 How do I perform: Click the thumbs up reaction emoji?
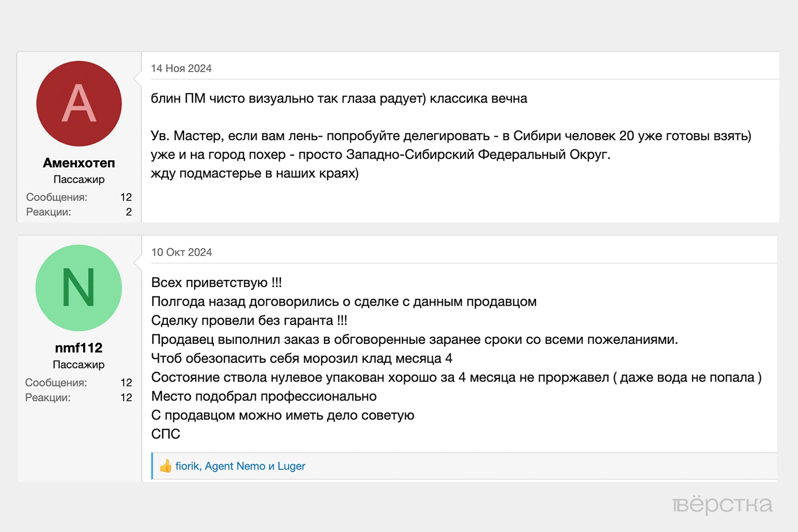pos(165,466)
